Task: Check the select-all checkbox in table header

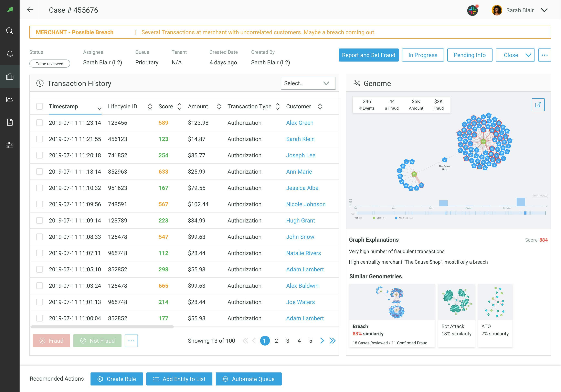Action: point(39,107)
